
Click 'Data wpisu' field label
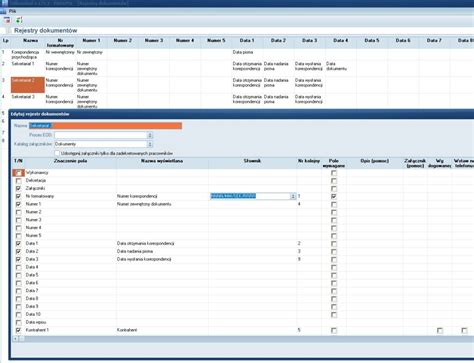(x=36, y=322)
